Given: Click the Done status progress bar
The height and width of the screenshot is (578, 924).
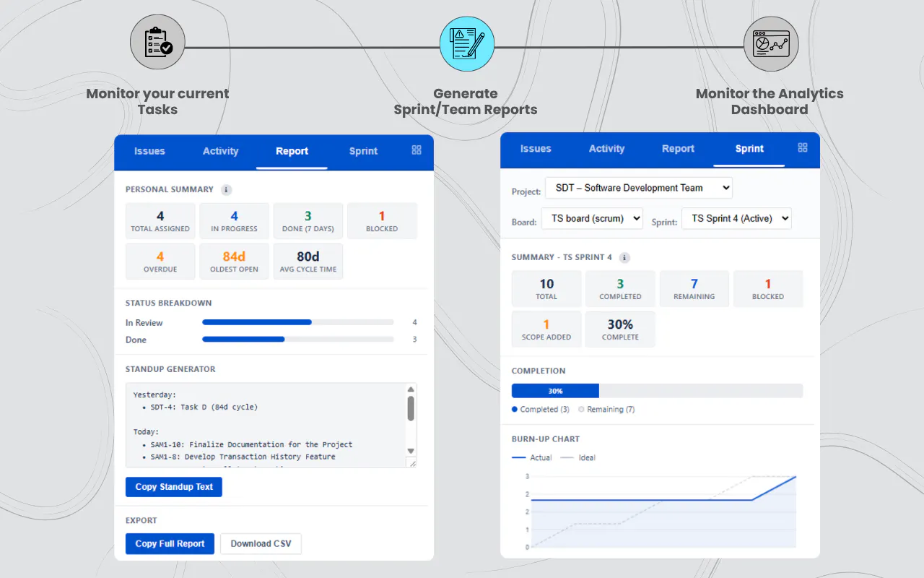Looking at the screenshot, I should (298, 339).
